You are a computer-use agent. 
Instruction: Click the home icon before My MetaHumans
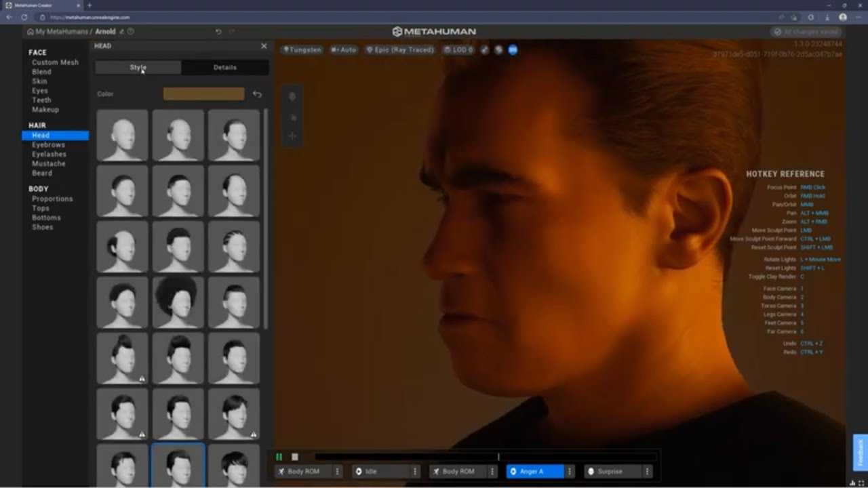click(31, 31)
